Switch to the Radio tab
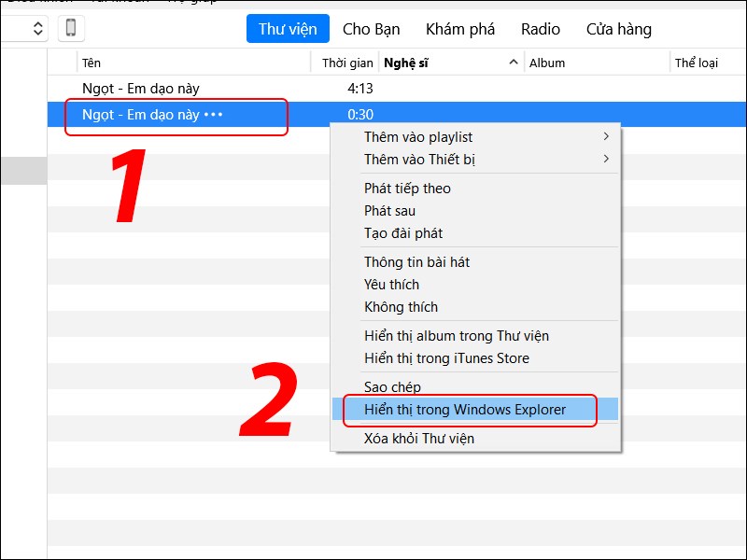Screen dimensions: 747x560 (x=541, y=29)
